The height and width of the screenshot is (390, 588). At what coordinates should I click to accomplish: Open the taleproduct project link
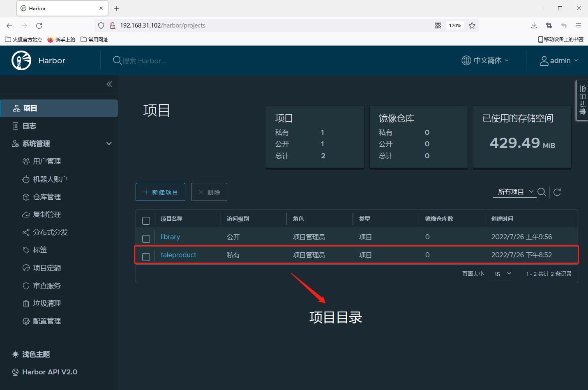point(178,255)
